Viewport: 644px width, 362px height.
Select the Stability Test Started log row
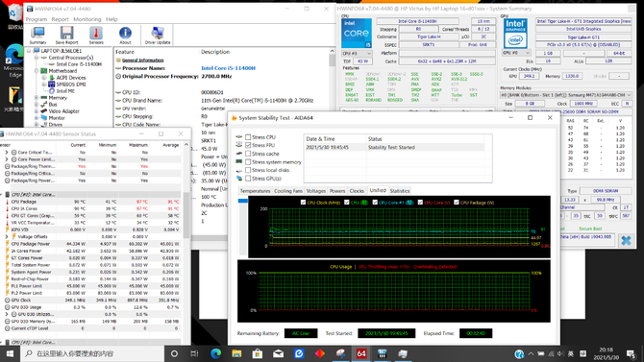click(x=394, y=147)
